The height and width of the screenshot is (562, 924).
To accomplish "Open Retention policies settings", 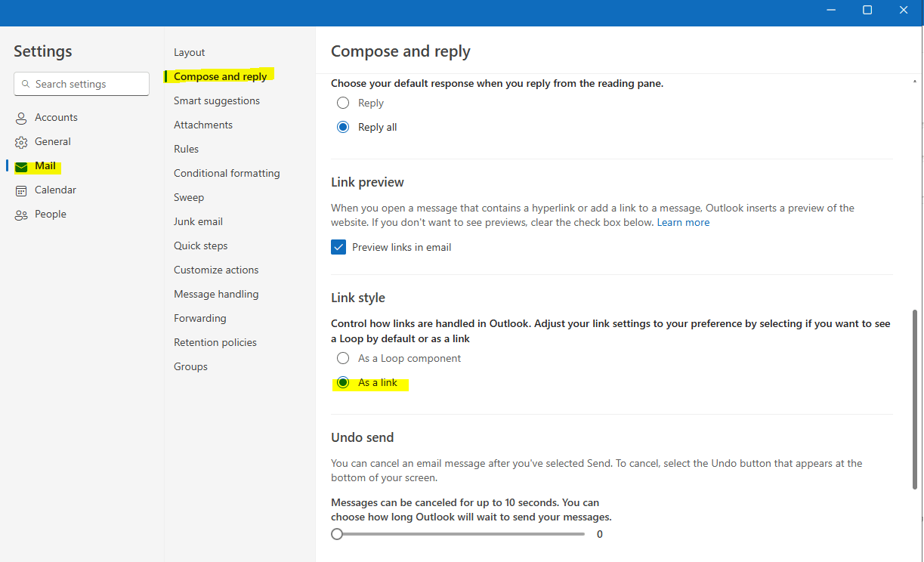I will pyautogui.click(x=215, y=342).
